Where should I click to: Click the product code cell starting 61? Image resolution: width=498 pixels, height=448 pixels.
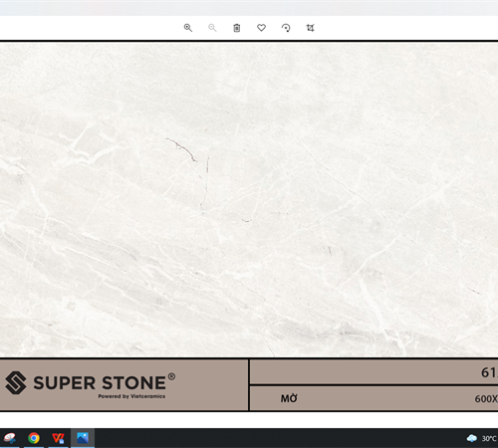(x=373, y=372)
